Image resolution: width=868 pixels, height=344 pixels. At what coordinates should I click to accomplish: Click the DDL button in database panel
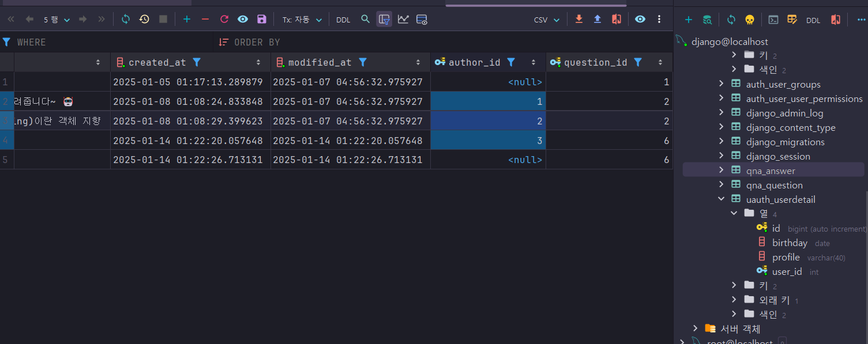point(813,21)
